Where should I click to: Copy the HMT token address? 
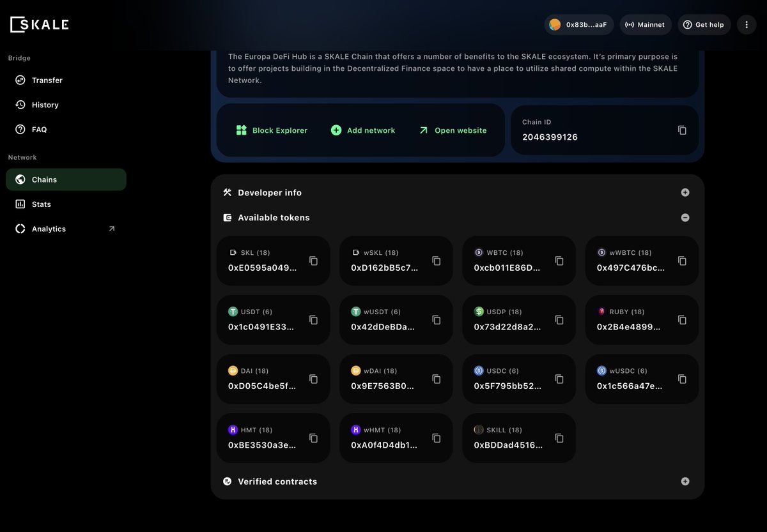pos(313,438)
